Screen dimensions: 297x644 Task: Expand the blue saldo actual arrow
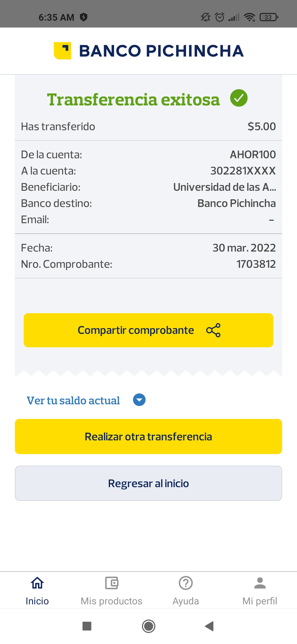[139, 400]
